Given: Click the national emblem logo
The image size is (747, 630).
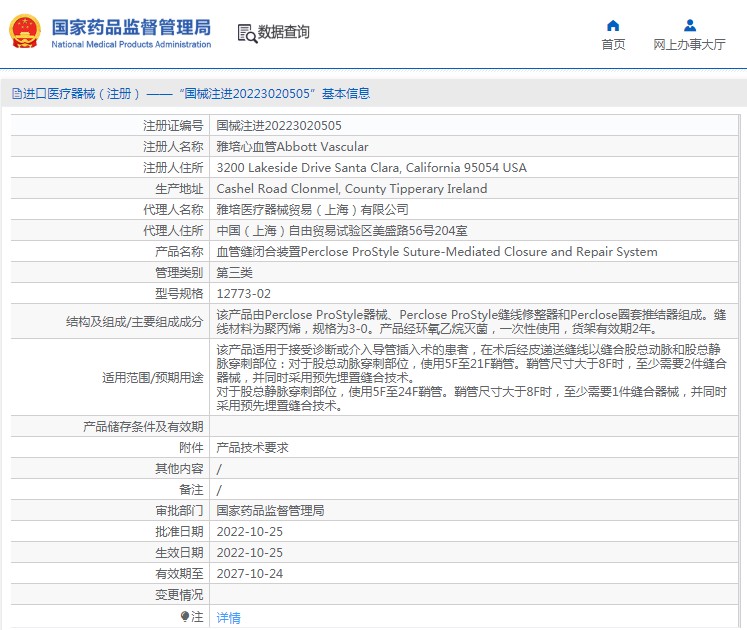Looking at the screenshot, I should (x=25, y=31).
